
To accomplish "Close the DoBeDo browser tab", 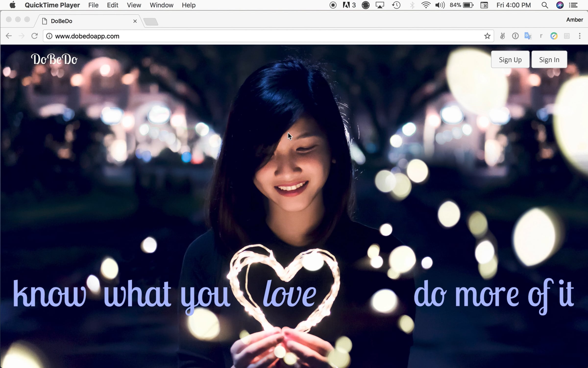I will click(x=135, y=21).
